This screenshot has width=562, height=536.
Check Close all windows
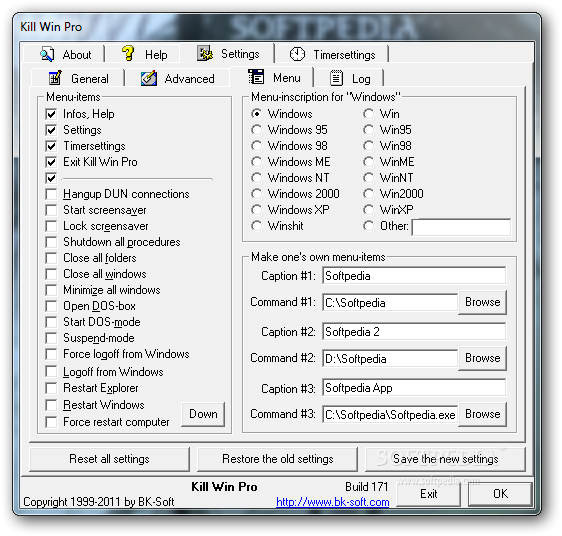tap(51, 274)
